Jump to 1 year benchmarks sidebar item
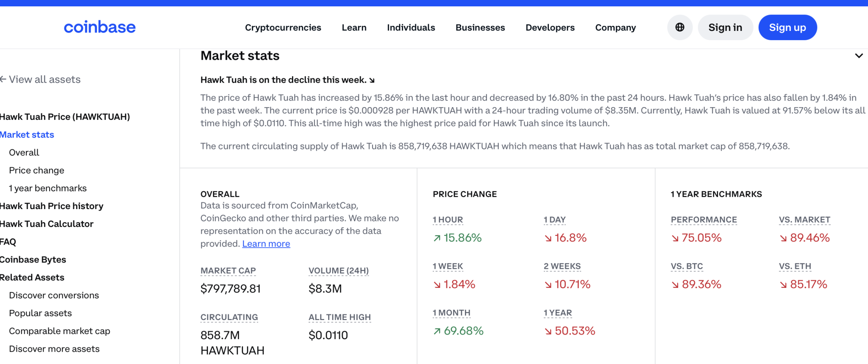The image size is (868, 364). (47, 188)
